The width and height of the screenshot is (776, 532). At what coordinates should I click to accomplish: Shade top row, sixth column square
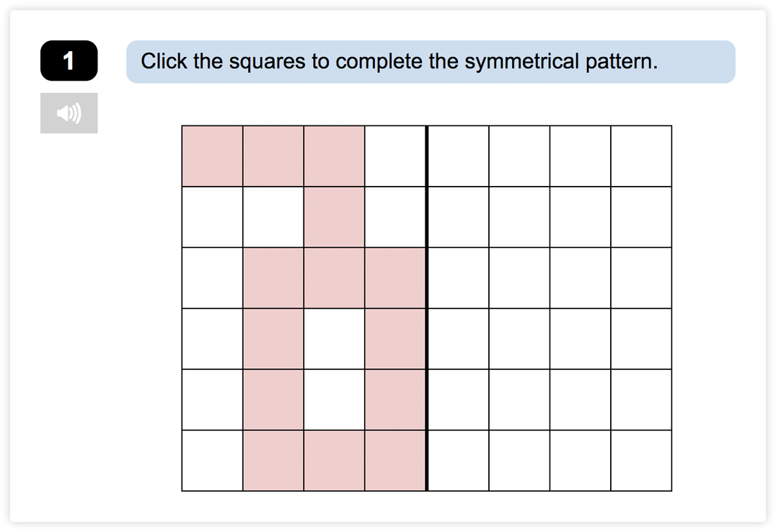[519, 156]
